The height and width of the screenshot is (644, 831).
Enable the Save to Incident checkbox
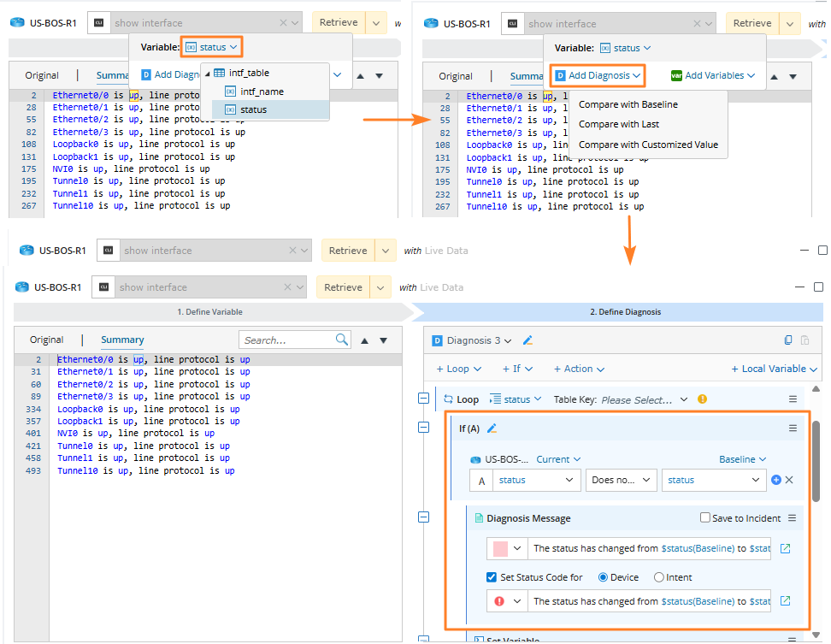pyautogui.click(x=705, y=517)
